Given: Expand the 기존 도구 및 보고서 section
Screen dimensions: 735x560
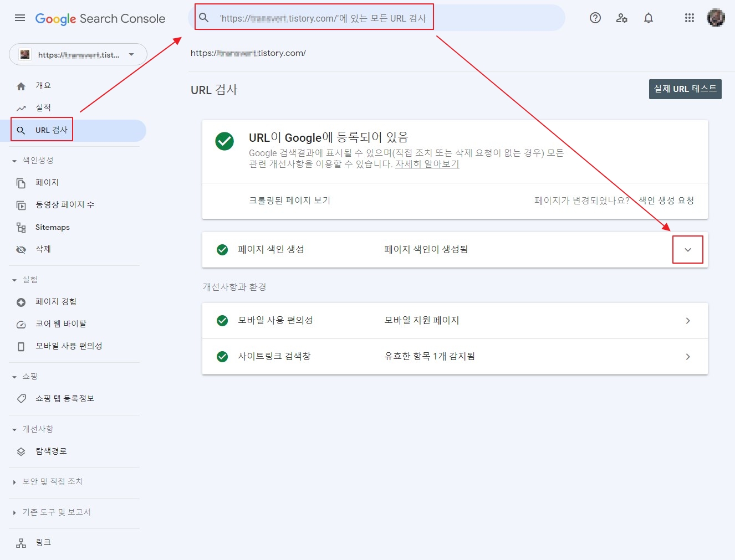Looking at the screenshot, I should pos(14,512).
